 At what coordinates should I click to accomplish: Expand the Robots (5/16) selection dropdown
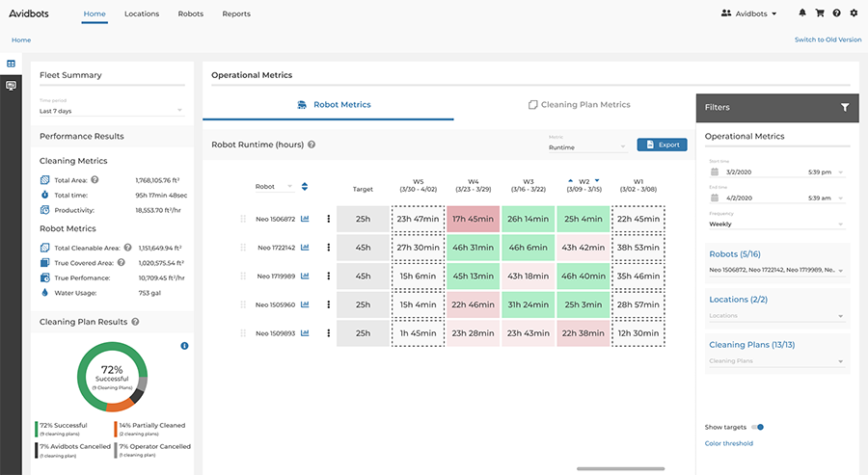tap(776, 270)
